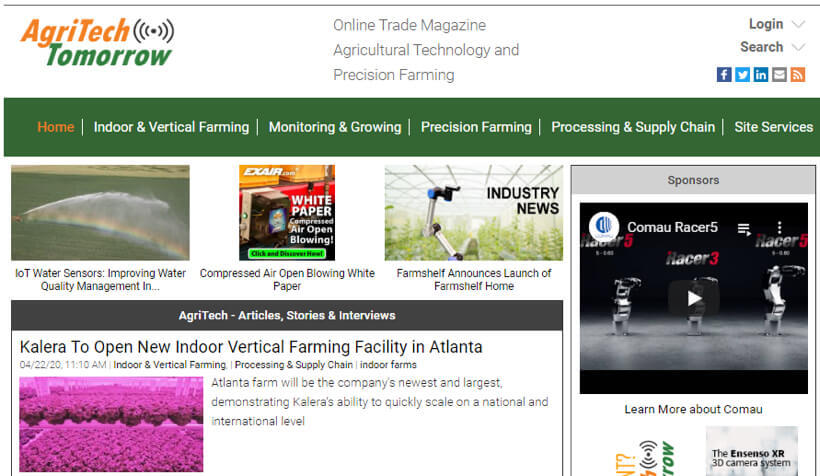Open the Twitter social icon

click(x=742, y=75)
